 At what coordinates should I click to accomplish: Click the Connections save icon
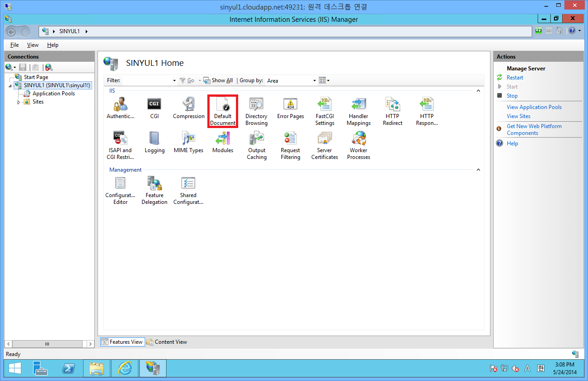(23, 67)
